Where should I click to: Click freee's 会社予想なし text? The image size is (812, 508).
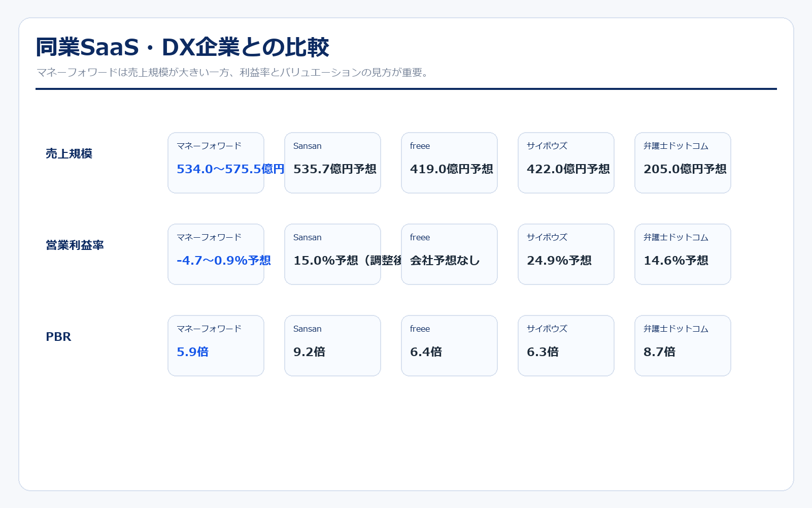pos(445,261)
